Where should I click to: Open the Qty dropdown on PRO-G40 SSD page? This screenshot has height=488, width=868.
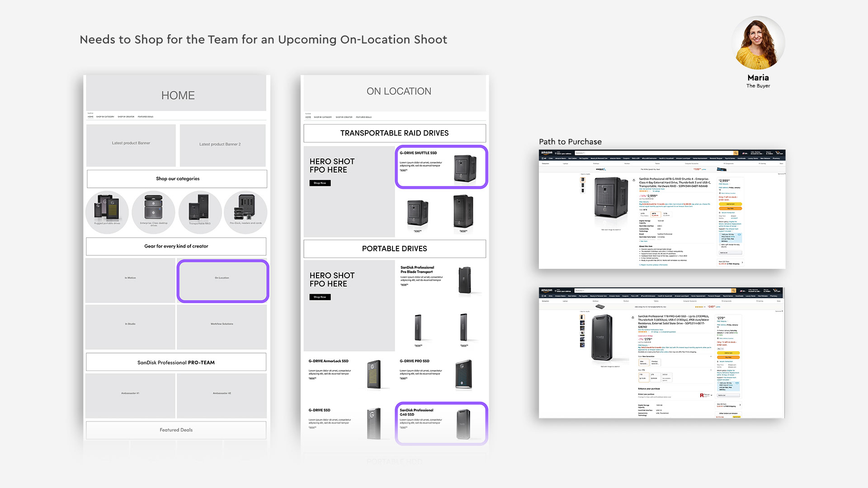pos(721,349)
